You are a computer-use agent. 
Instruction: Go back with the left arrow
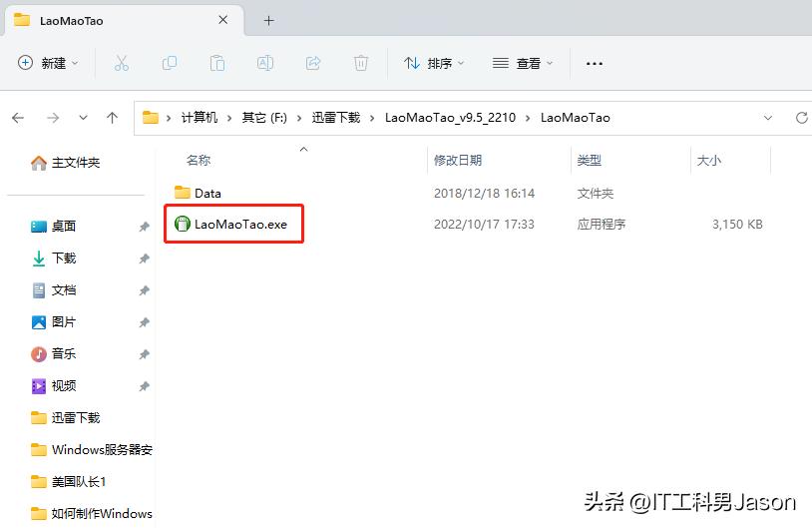point(18,118)
